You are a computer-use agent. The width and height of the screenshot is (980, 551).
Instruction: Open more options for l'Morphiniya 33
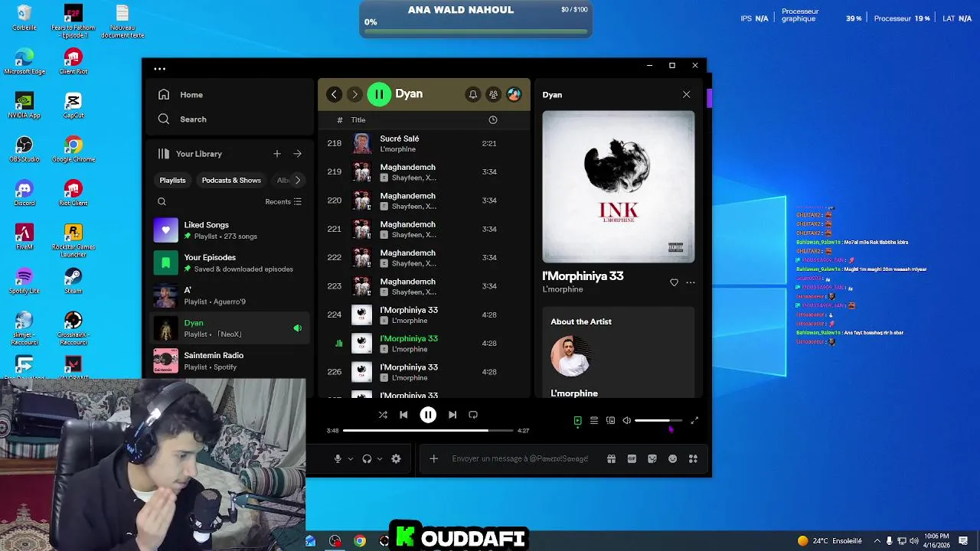pyautogui.click(x=691, y=282)
